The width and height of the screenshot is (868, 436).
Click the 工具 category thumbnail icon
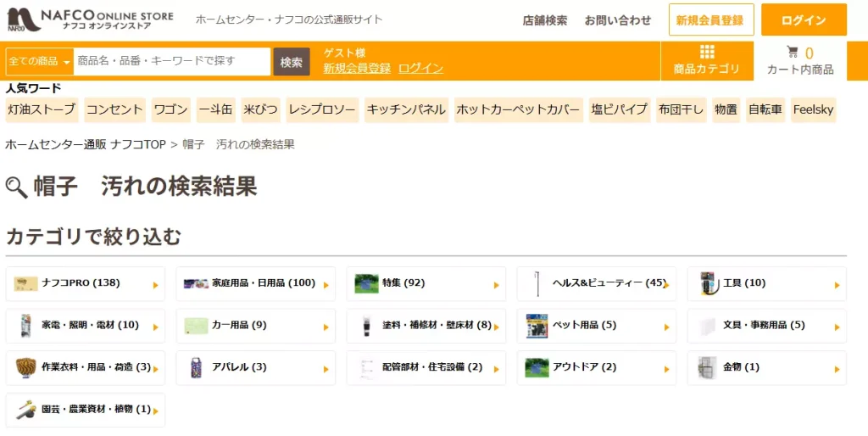coord(707,283)
